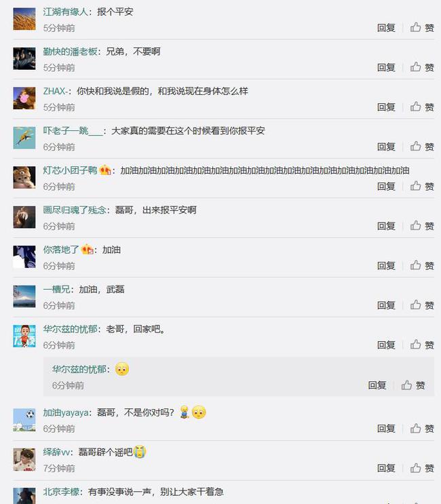Viewport: 441px width, 504px height.
Task: Open profile of username ZHAX-
Action: coord(55,92)
